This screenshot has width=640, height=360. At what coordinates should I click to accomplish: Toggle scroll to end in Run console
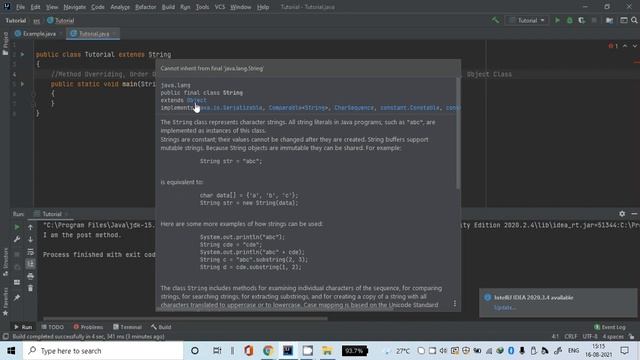[x=30, y=264]
